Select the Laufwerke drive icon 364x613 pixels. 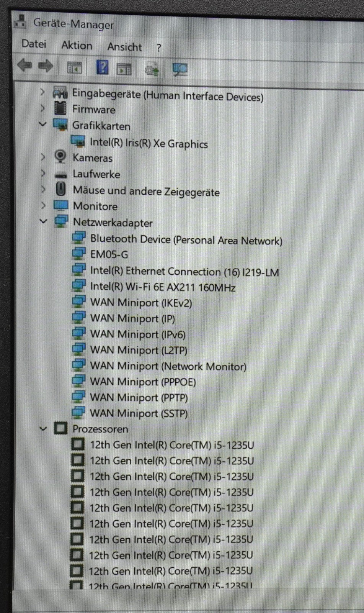(60, 175)
